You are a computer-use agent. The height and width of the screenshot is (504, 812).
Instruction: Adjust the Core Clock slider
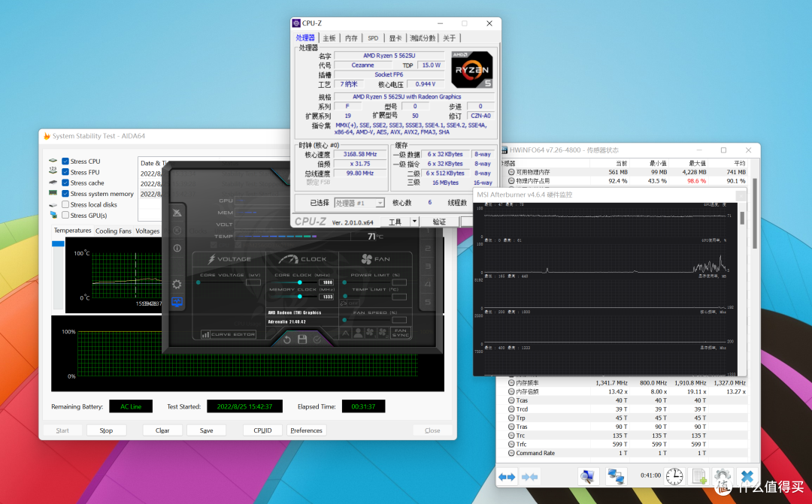point(300,282)
